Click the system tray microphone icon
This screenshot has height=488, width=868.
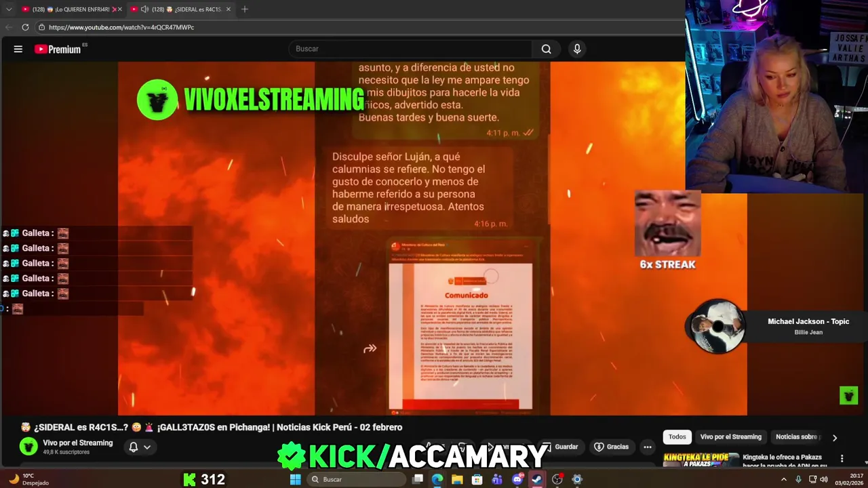tap(798, 479)
